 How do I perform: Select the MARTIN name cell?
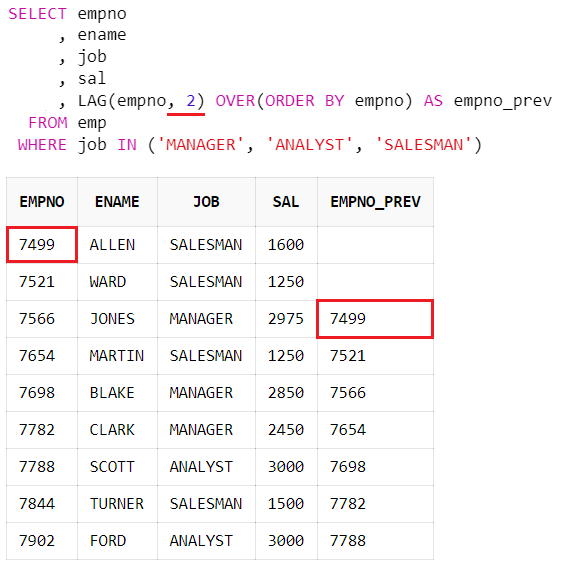(117, 356)
